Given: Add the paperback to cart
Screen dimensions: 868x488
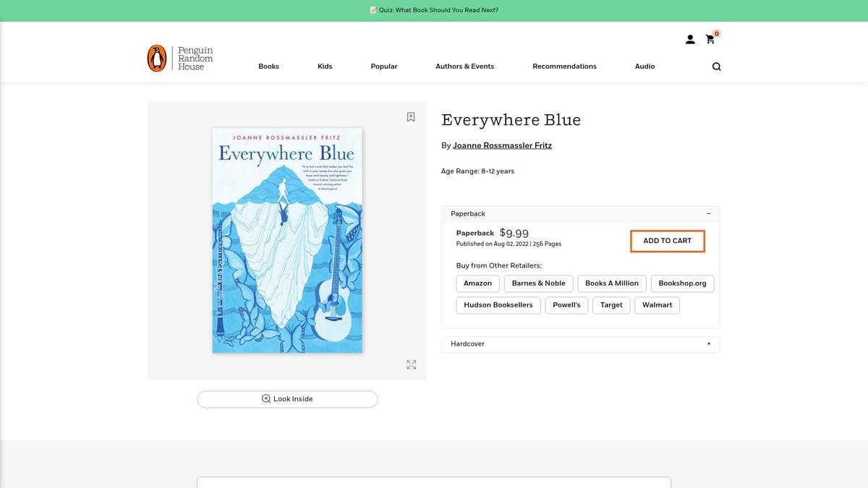Looking at the screenshot, I should (667, 241).
